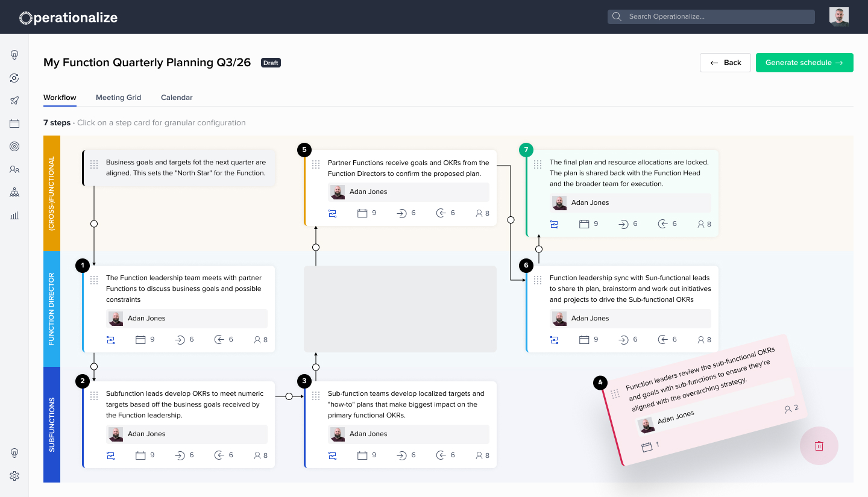The image size is (868, 497).
Task: Click input arrow icon on step 2 card
Action: point(180,455)
